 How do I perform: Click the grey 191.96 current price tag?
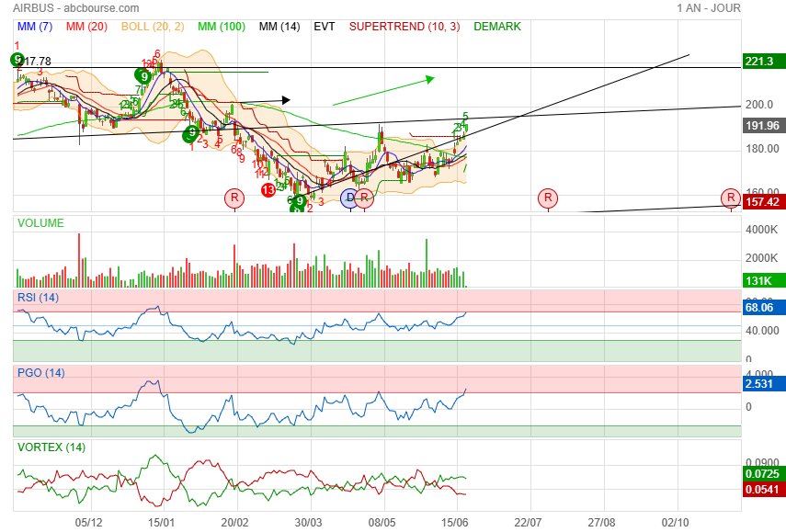[764, 126]
